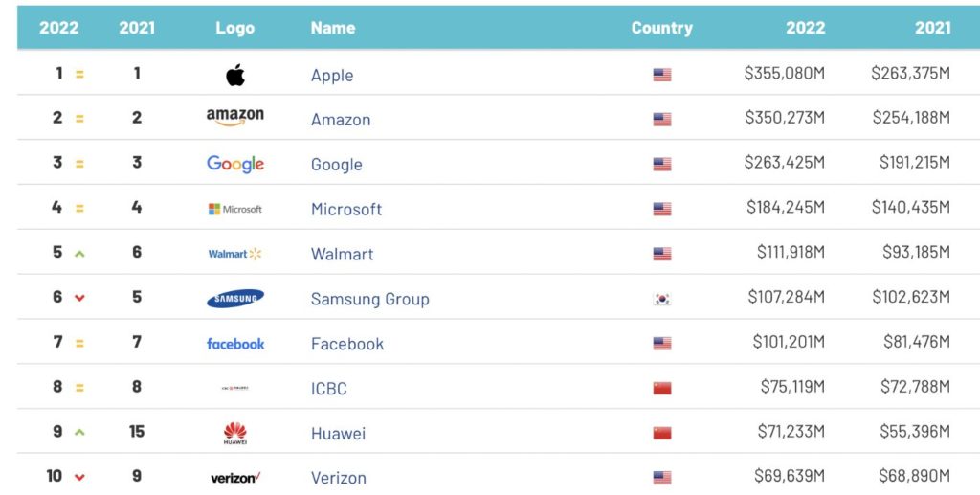The image size is (980, 495).
Task: Sort by the Country column header
Action: pyautogui.click(x=661, y=28)
